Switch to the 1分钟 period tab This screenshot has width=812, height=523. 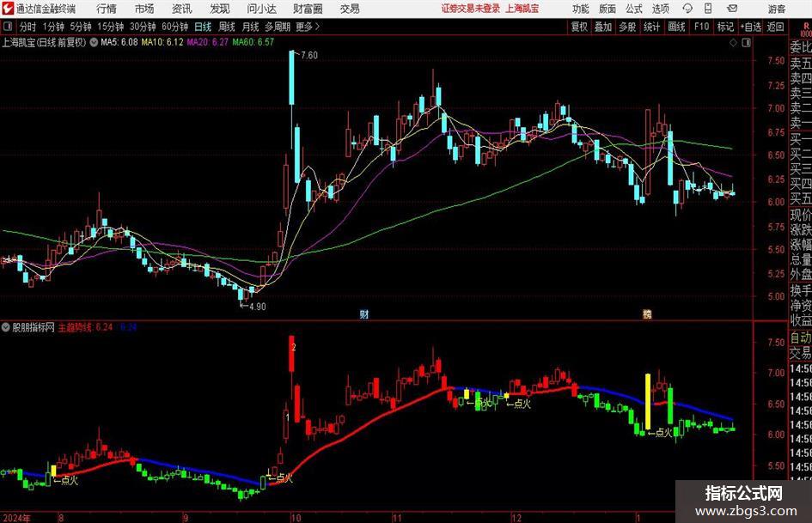coord(53,27)
